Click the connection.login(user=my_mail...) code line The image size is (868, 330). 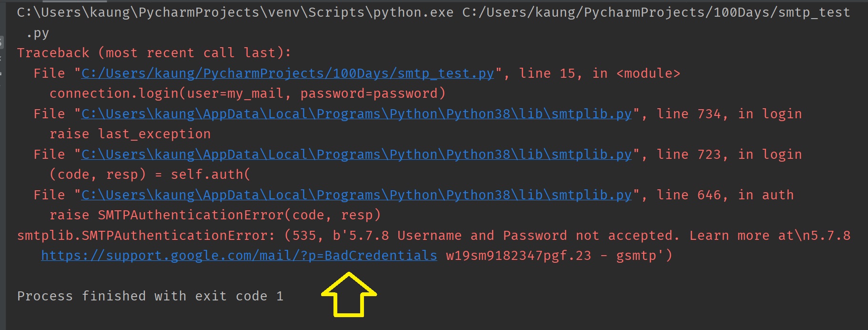247,93
